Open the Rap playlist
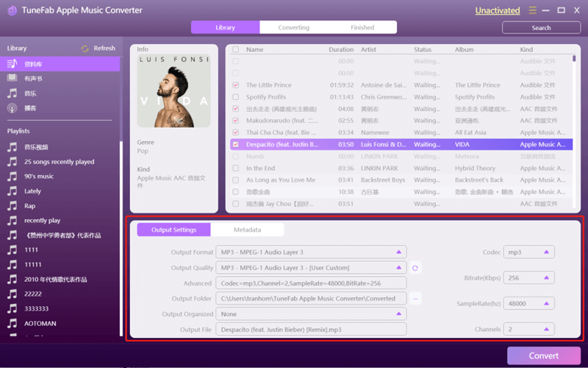This screenshot has height=368, width=588. coord(29,206)
